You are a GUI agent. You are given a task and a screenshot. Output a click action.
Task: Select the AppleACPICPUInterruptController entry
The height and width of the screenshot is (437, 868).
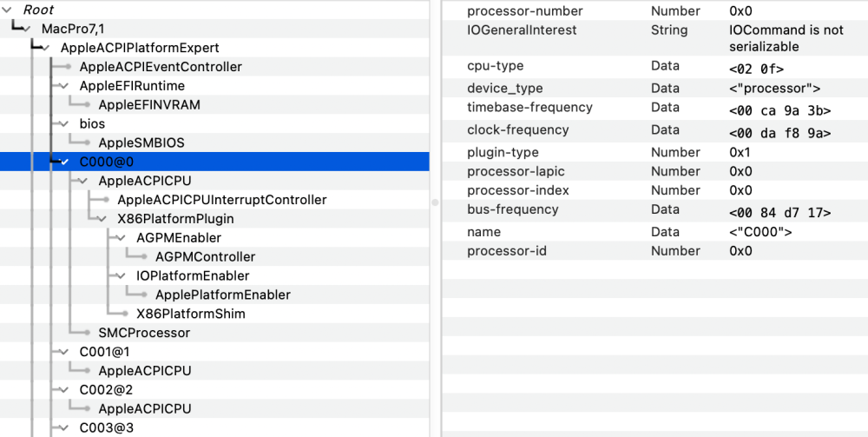coord(222,200)
